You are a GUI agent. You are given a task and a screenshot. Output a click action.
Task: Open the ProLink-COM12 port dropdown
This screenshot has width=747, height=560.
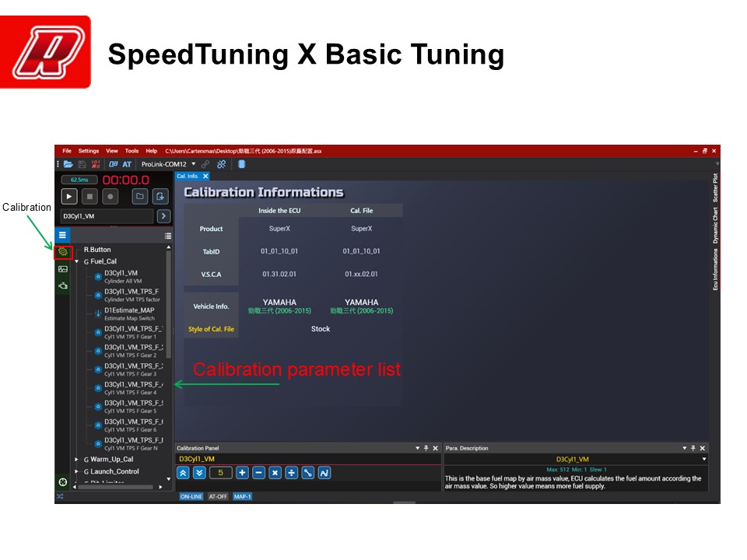[193, 164]
